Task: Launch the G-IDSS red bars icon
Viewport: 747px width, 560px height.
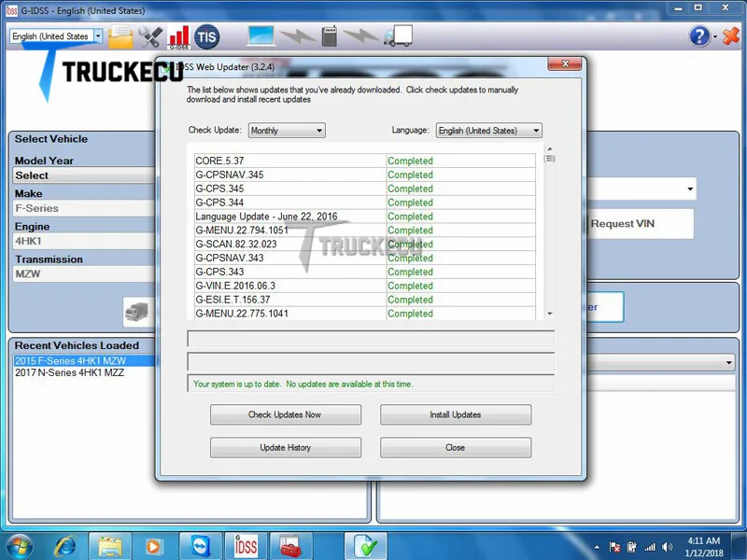Action: pyautogui.click(x=178, y=37)
